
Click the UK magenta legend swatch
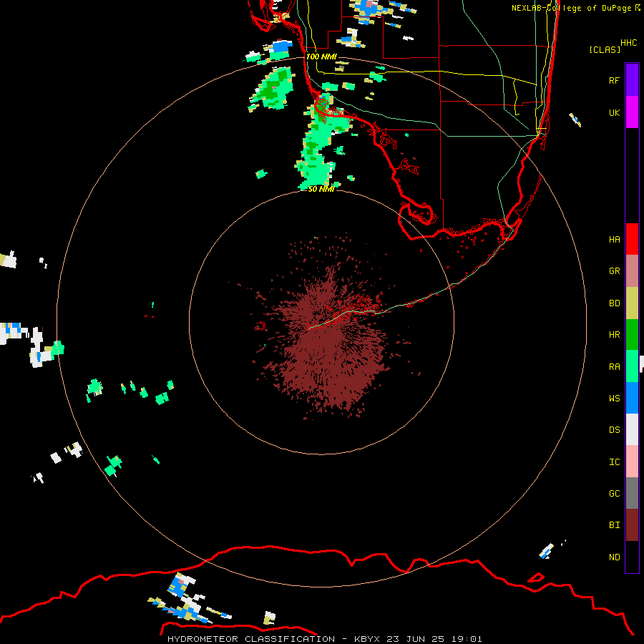pyautogui.click(x=632, y=112)
